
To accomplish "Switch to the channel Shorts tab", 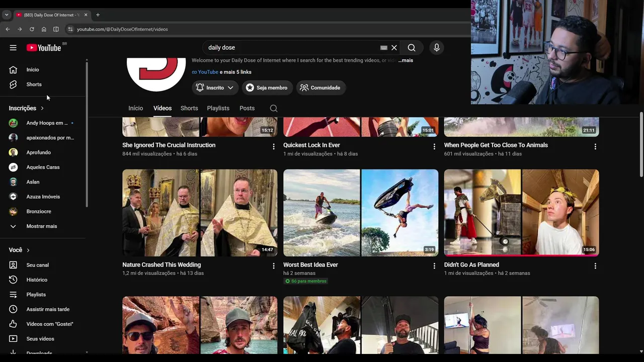I will [x=189, y=108].
